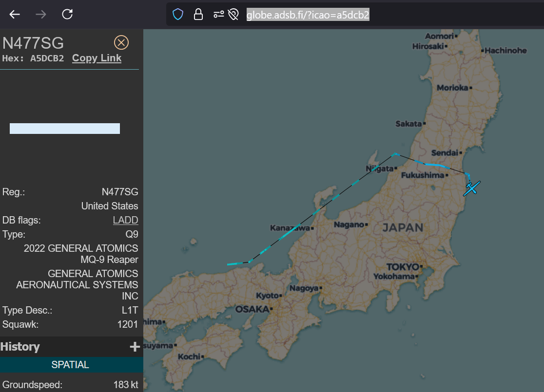The image size is (544, 392).
Task: Click the aircraft photo placeholder
Action: click(65, 129)
